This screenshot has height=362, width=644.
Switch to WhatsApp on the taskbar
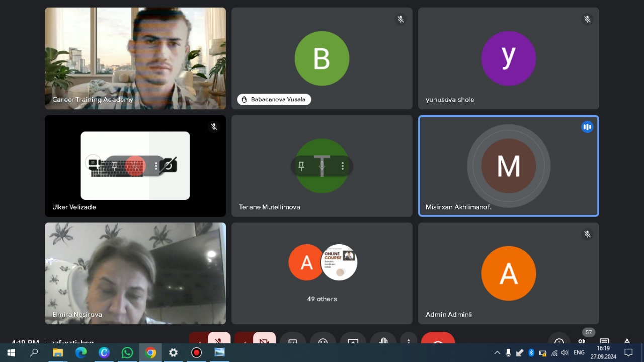pos(127,352)
